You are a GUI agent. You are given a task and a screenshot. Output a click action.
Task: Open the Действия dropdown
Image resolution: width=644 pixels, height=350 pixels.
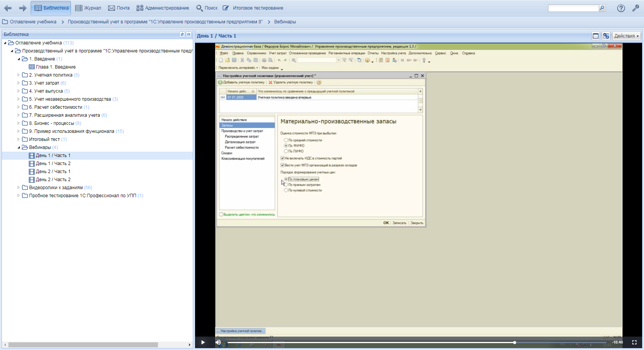coord(626,36)
